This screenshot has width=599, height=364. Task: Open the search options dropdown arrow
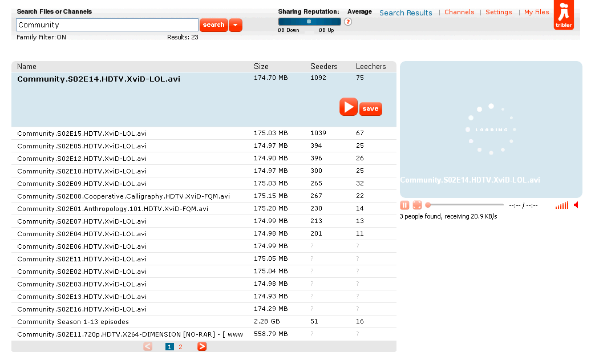tap(236, 25)
